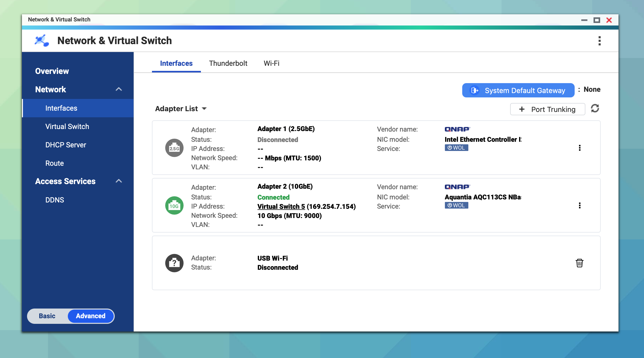Viewport: 644px width, 358px height.
Task: Switch to the Thunderbolt tab
Action: [228, 63]
